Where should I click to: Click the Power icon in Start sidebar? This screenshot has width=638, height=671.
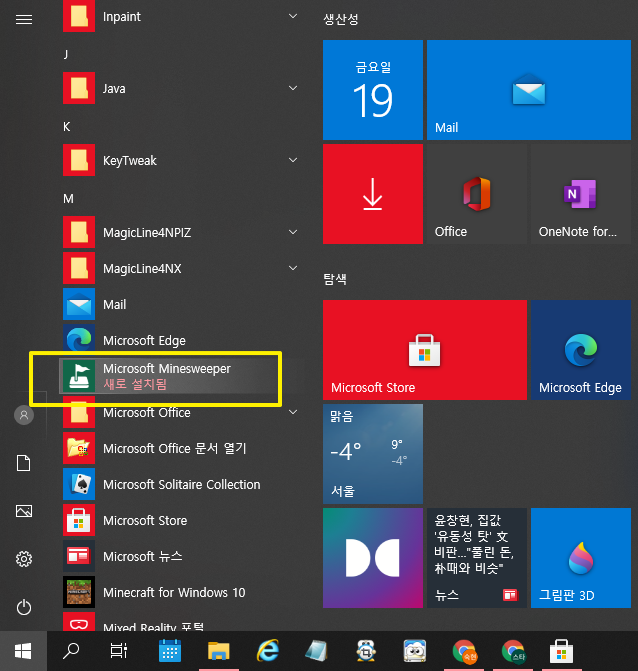(24, 607)
